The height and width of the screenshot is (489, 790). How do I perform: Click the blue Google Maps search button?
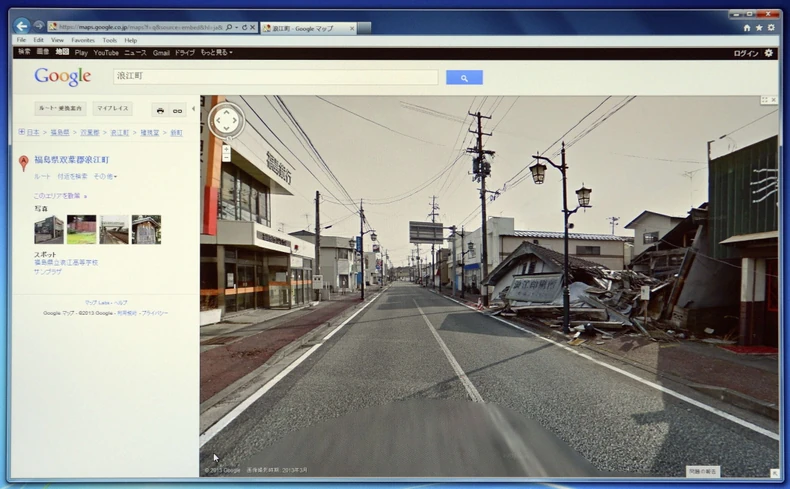point(464,77)
